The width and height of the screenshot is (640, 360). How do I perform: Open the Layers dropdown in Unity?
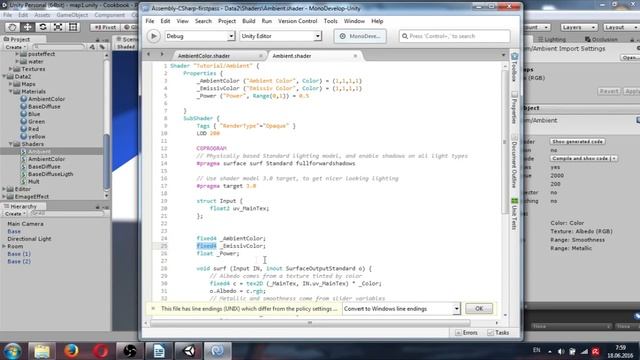(578, 27)
